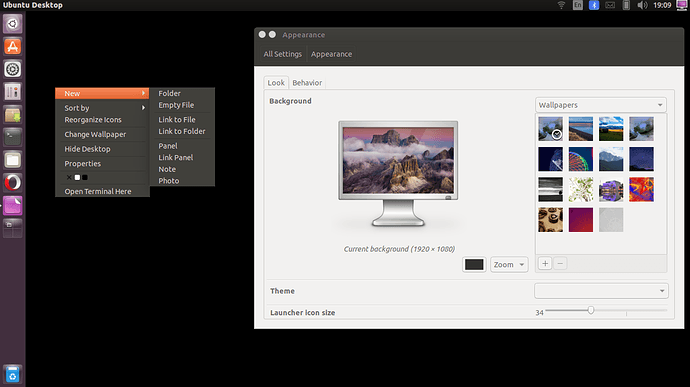Open the Ubuntu Dash home launcher icon

[x=12, y=24]
